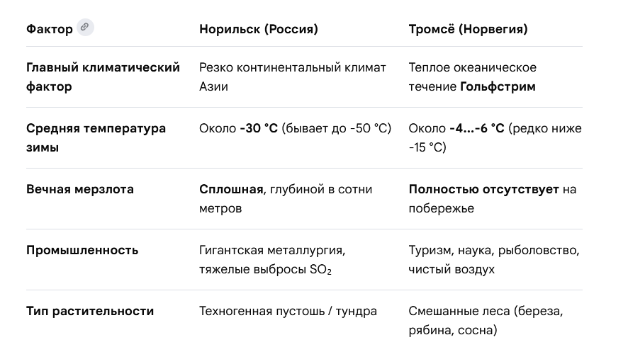This screenshot has height=364, width=628.
Task: Click the bold -30 °C value
Action: (x=259, y=128)
